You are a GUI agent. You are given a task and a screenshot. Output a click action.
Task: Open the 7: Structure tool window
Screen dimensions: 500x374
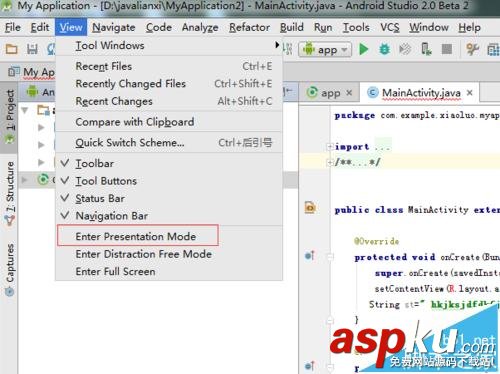click(x=9, y=193)
